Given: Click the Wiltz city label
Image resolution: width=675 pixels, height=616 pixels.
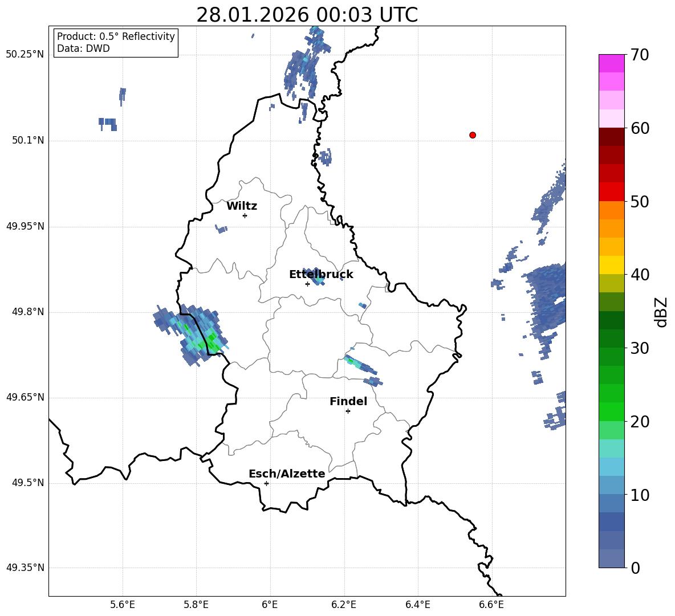Looking at the screenshot, I should coord(242,206).
